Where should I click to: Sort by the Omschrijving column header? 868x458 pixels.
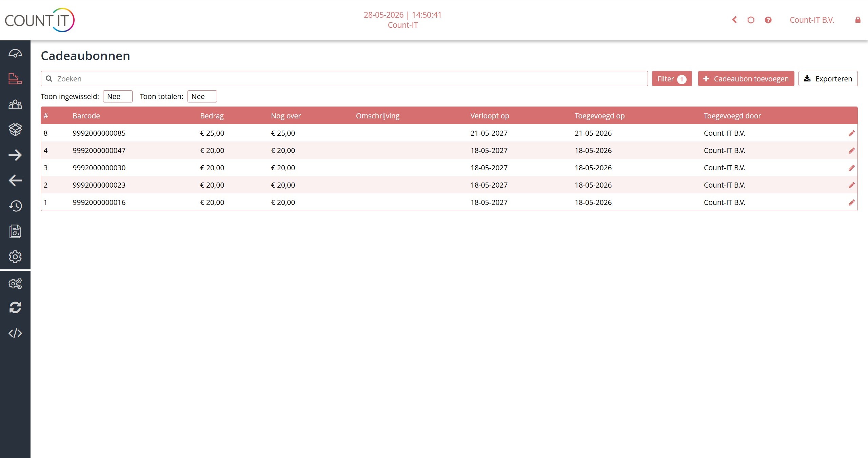378,116
